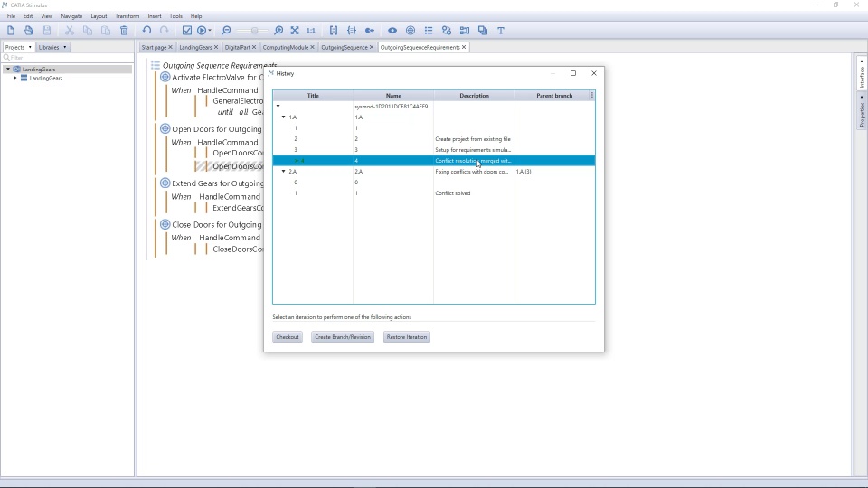The height and width of the screenshot is (488, 868).
Task: Open the Navigate menu
Action: [71, 16]
